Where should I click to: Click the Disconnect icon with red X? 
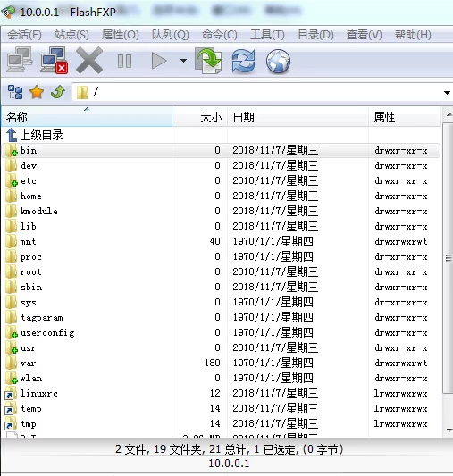pyautogui.click(x=55, y=60)
